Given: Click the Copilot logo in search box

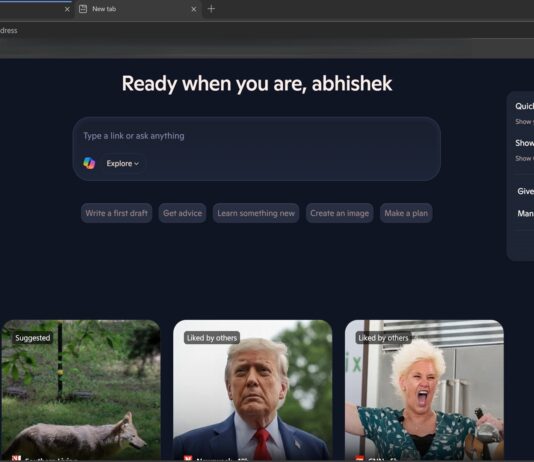Looking at the screenshot, I should pyautogui.click(x=89, y=163).
